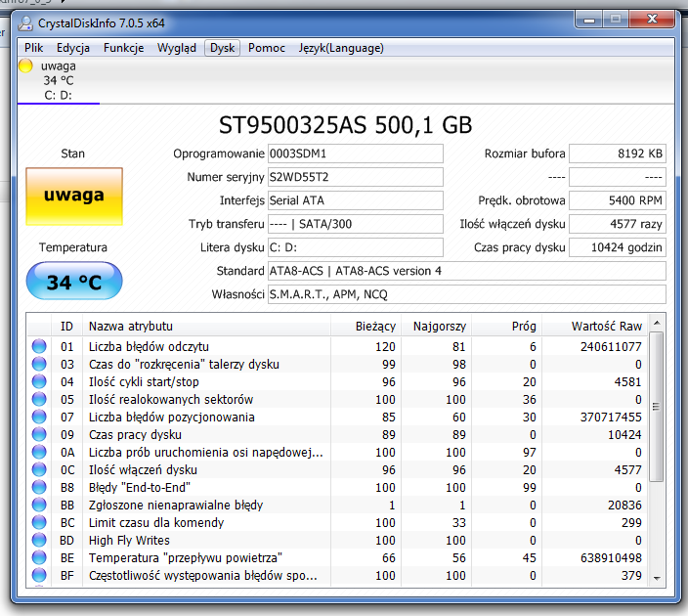Screen dimensions: 688x616
Task: Select the Temperatura "przepływu powietrza" row
Action: (x=337, y=557)
